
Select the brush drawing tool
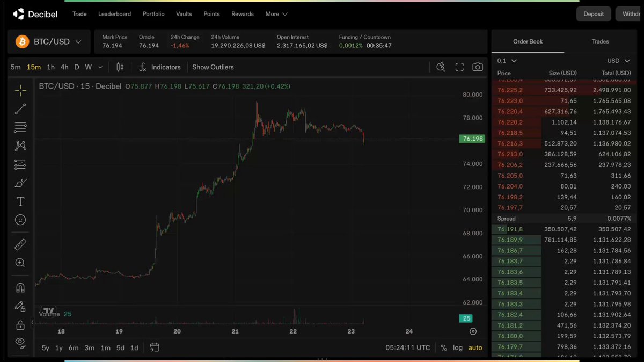[x=20, y=183]
